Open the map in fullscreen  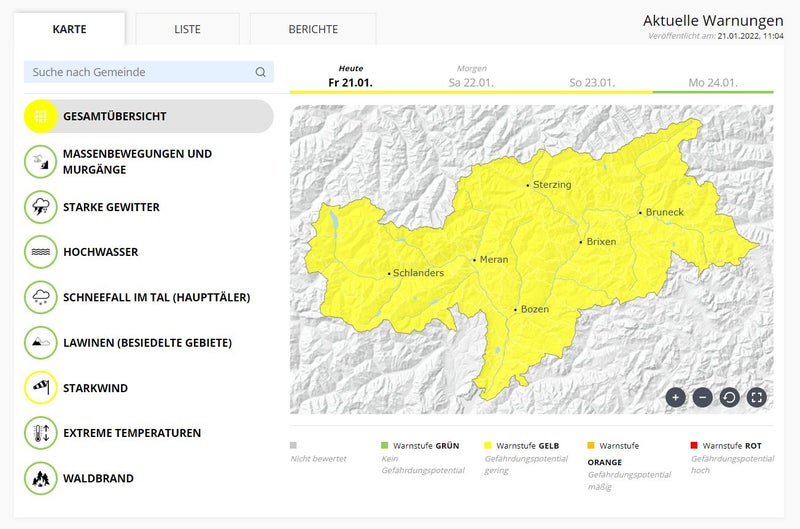757,397
